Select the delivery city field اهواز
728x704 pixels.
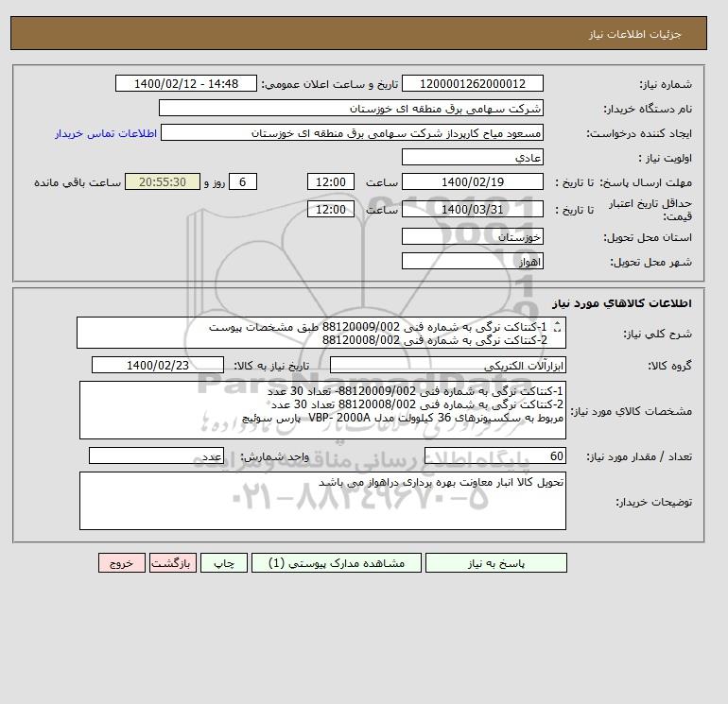[x=472, y=261]
